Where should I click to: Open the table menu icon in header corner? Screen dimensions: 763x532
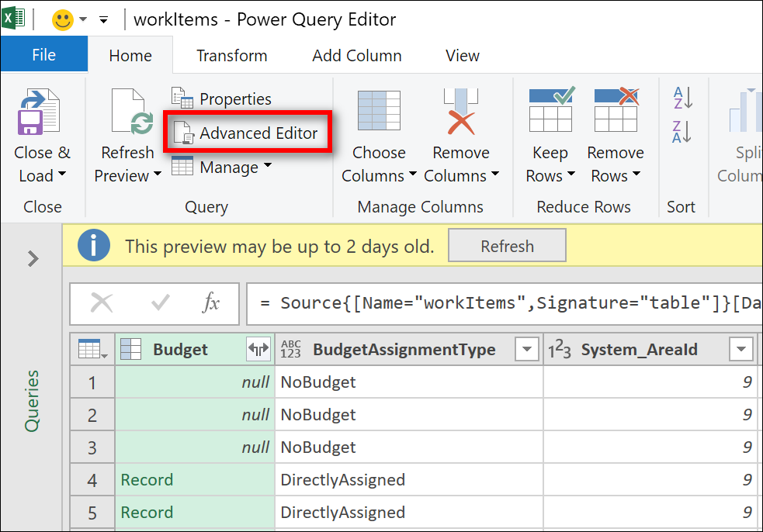[93, 349]
